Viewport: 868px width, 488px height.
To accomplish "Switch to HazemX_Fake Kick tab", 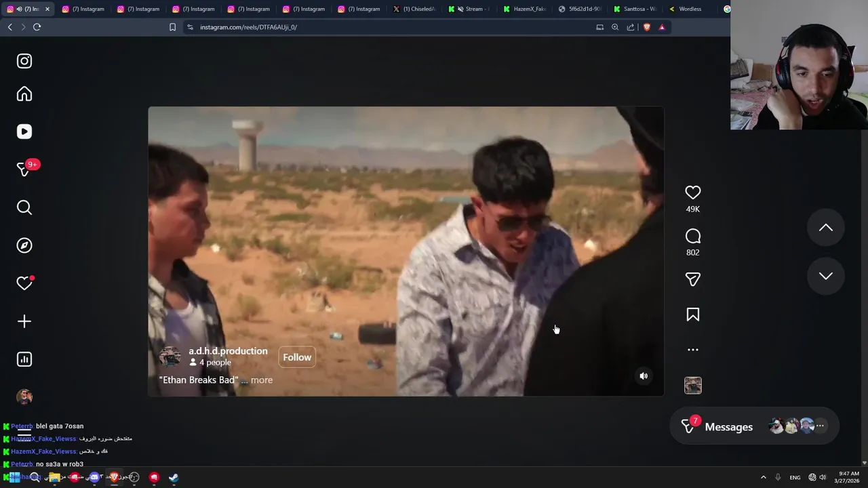I will [525, 9].
